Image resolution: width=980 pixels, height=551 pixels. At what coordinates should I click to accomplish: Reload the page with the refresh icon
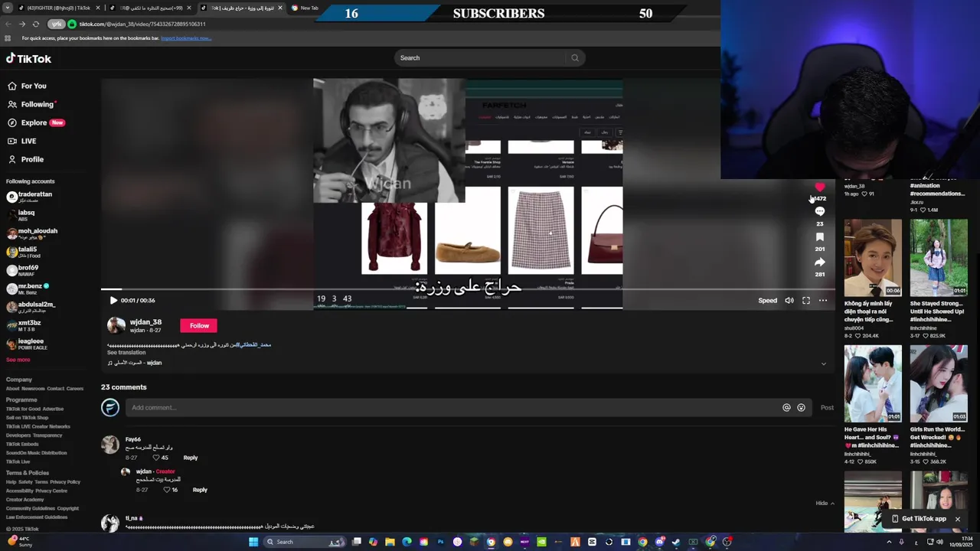point(35,24)
